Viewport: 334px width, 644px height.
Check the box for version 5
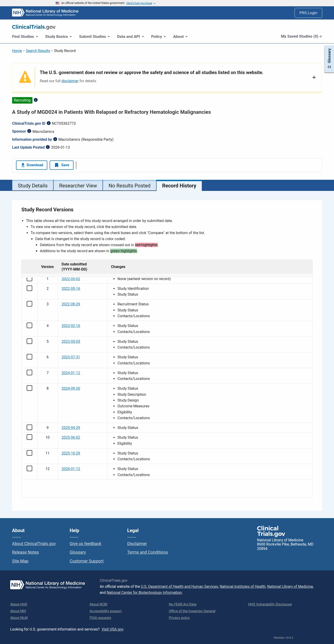(29, 341)
